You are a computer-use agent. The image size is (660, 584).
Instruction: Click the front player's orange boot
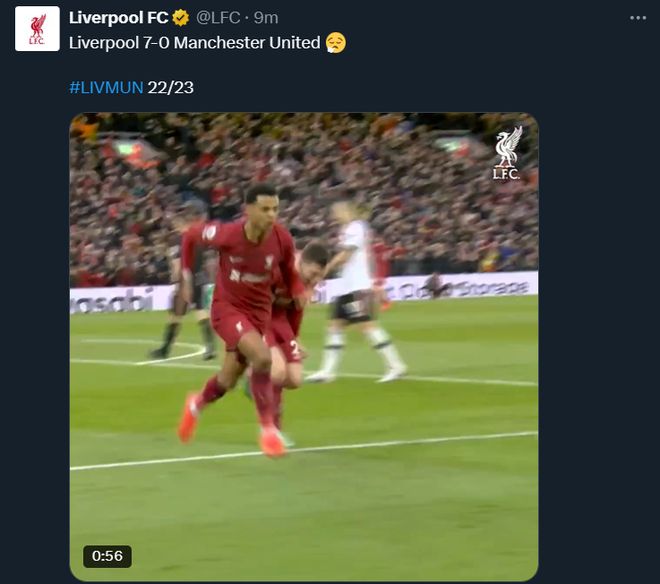tap(188, 420)
